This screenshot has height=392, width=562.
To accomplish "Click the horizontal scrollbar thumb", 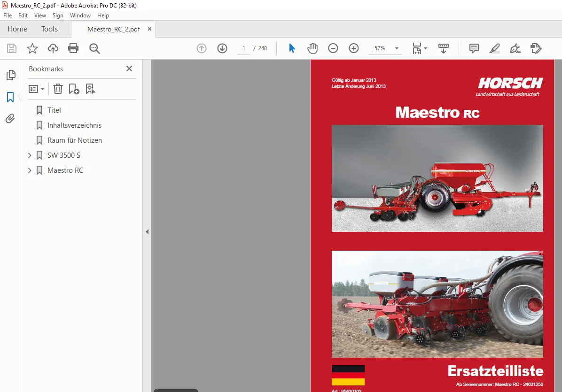I will click(x=176, y=391).
